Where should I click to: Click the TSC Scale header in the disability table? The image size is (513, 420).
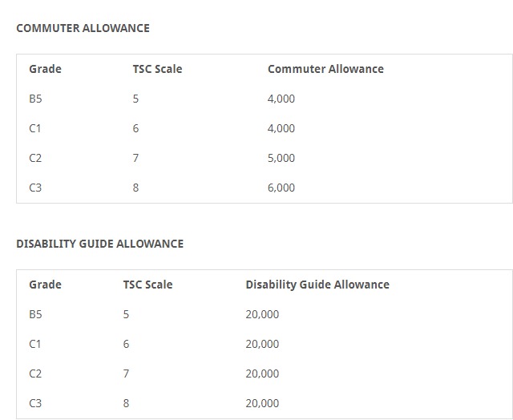coord(147,285)
